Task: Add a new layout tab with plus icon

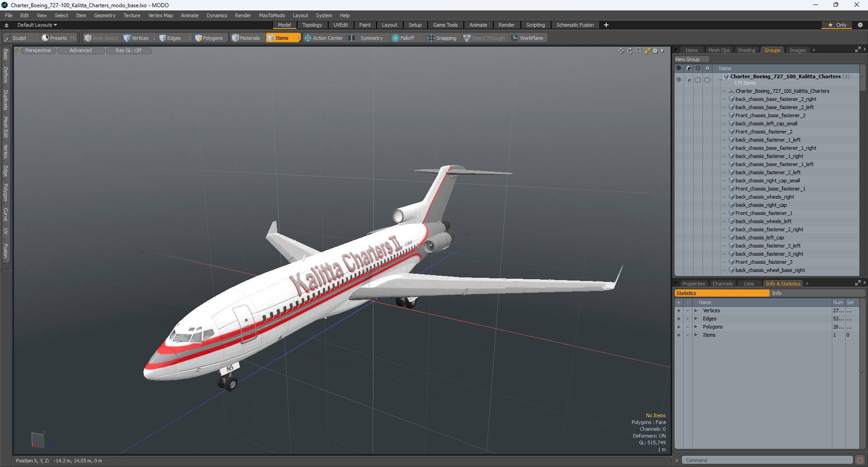Action: pos(606,25)
